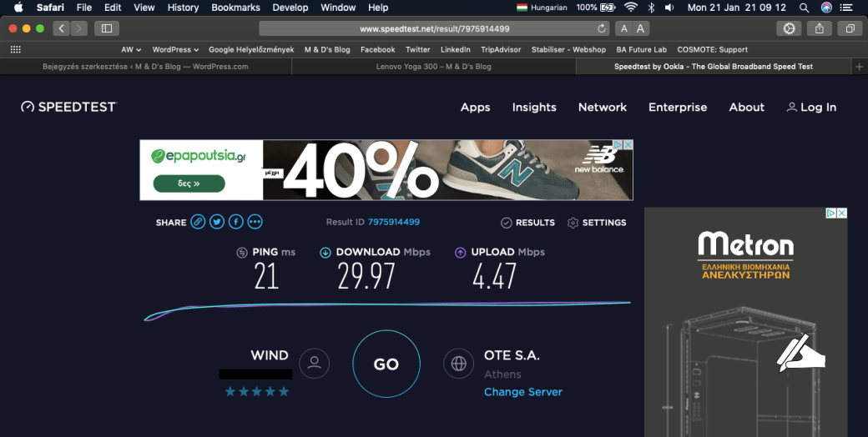Start a new test with GO

pos(386,364)
